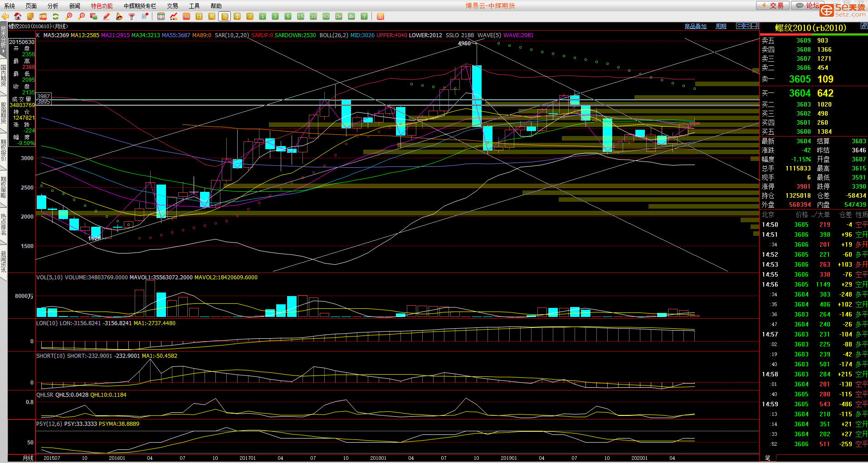This screenshot has width=868, height=463.
Task: Click the right arrow chart navigation icon
Action: 747,26
